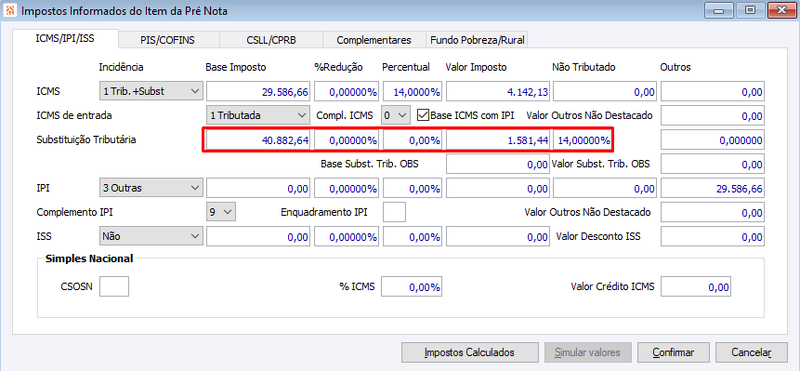Click IPI Valor Imposto field
The image size is (800, 371).
click(x=498, y=188)
